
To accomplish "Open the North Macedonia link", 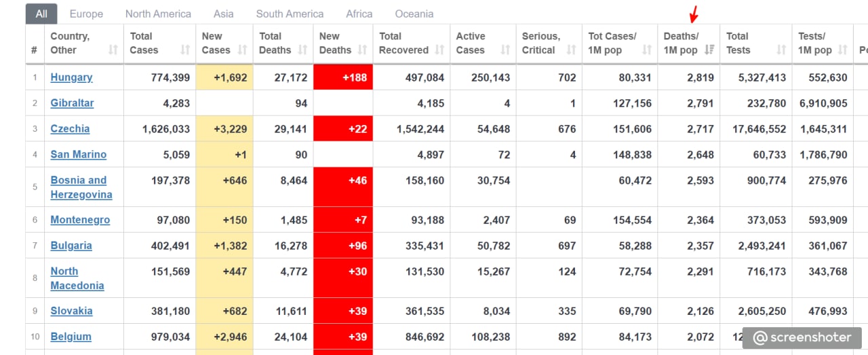I will (77, 278).
